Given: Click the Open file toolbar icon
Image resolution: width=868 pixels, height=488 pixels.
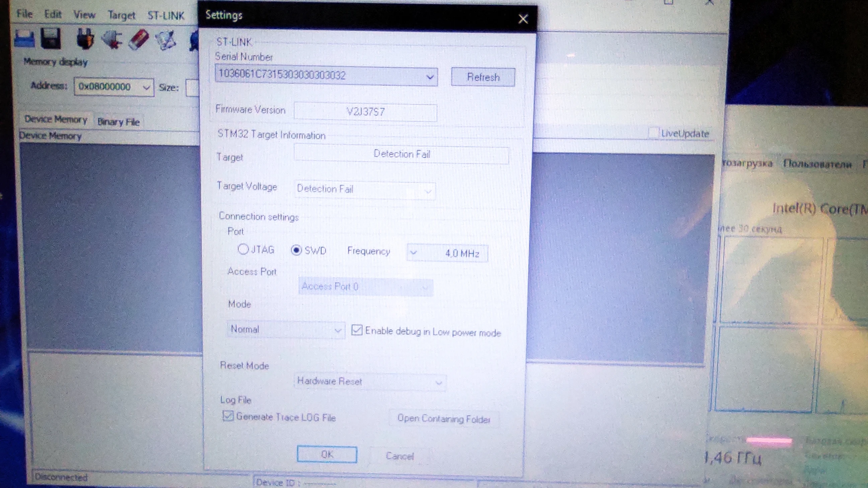Looking at the screenshot, I should [24, 39].
